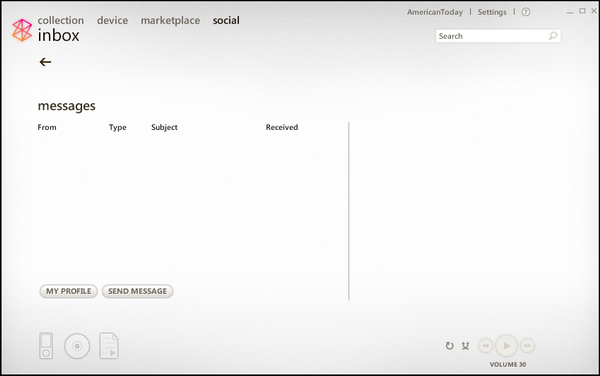
Task: Click the SEND MESSAGE button
Action: click(137, 291)
